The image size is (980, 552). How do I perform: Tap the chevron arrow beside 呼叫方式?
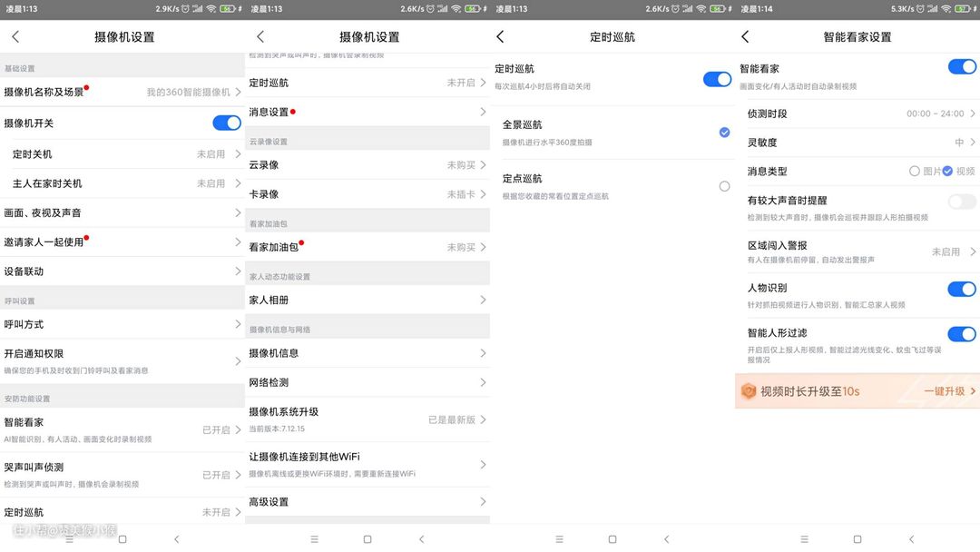238,324
